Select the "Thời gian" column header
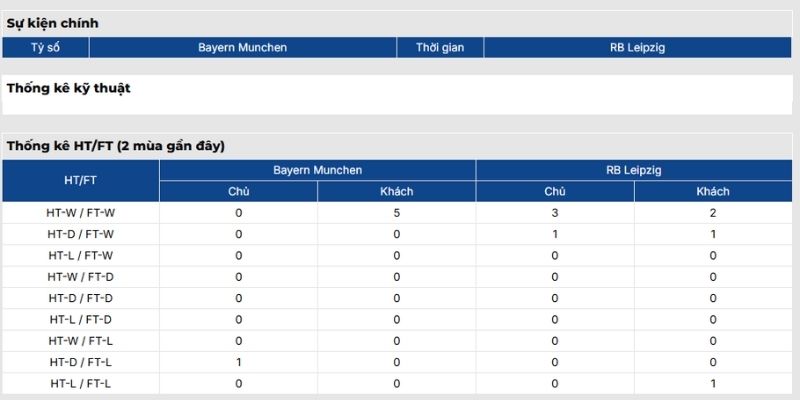The height and width of the screenshot is (400, 800). coord(440,47)
